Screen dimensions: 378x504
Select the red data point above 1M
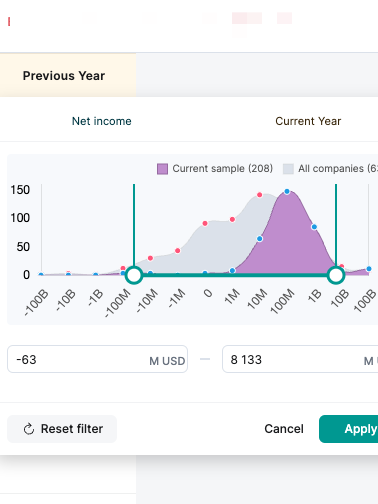coord(232,219)
